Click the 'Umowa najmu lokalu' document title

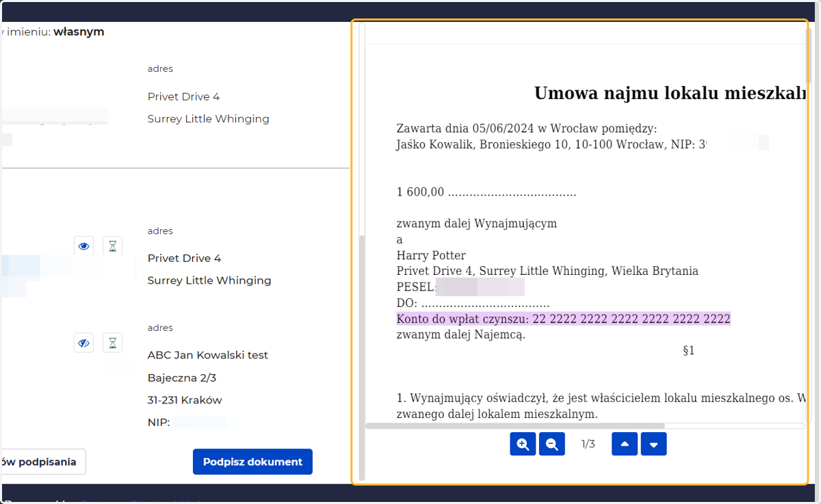670,93
